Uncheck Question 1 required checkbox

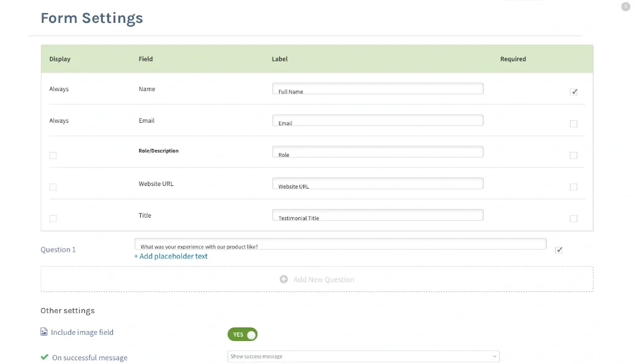coord(559,250)
